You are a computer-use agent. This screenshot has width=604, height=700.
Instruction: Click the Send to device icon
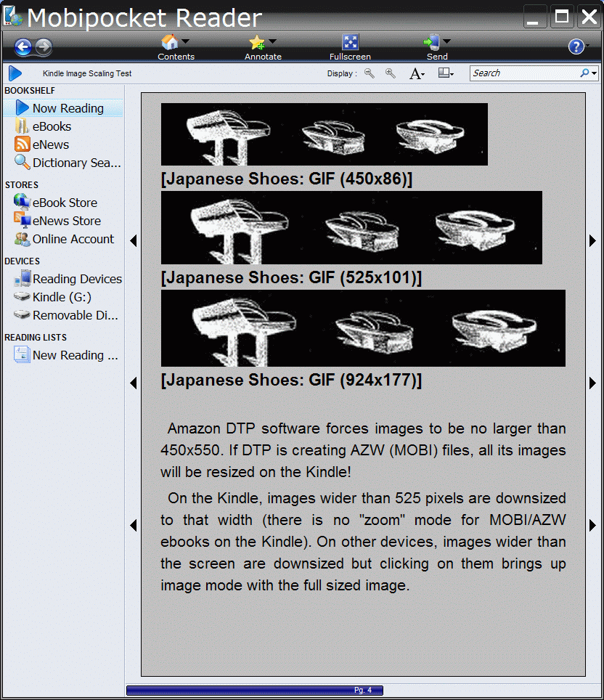click(431, 42)
